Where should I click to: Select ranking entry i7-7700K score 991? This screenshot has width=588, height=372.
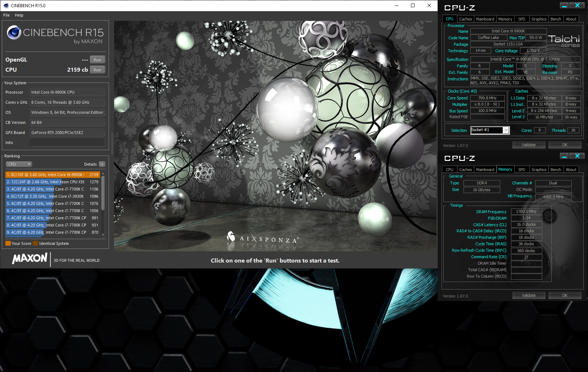[x=53, y=218]
